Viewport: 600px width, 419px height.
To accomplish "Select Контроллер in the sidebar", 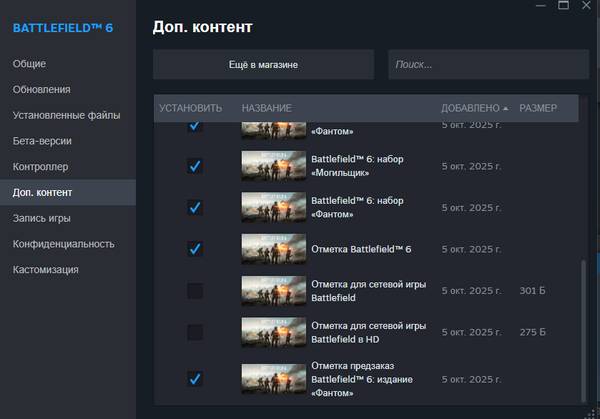I will [40, 166].
